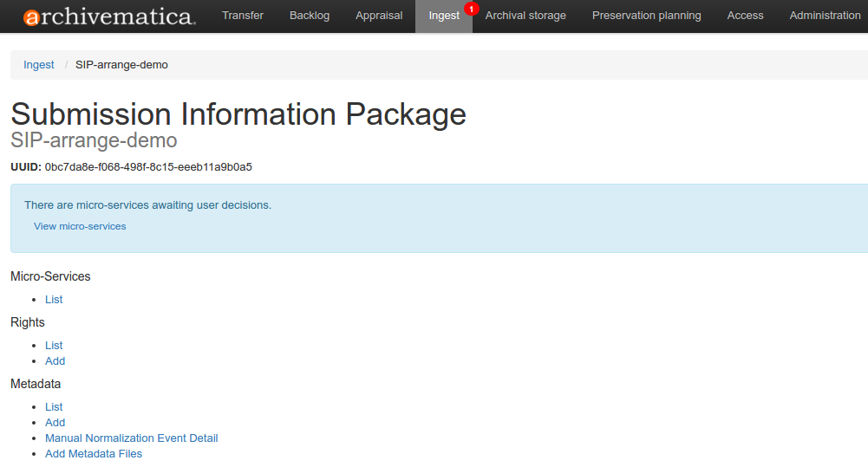Image resolution: width=868 pixels, height=467 pixels.
Task: Click Add under Metadata
Action: [x=55, y=423]
